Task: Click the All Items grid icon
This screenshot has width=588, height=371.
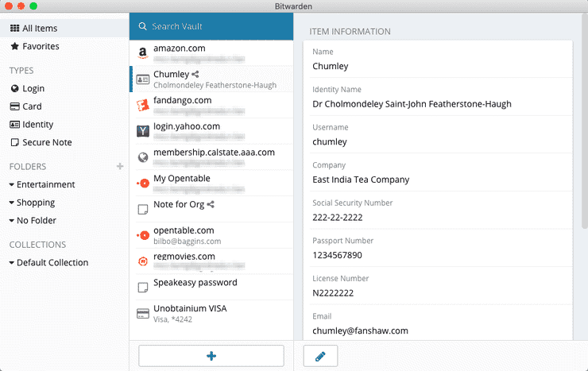Action: (x=14, y=28)
